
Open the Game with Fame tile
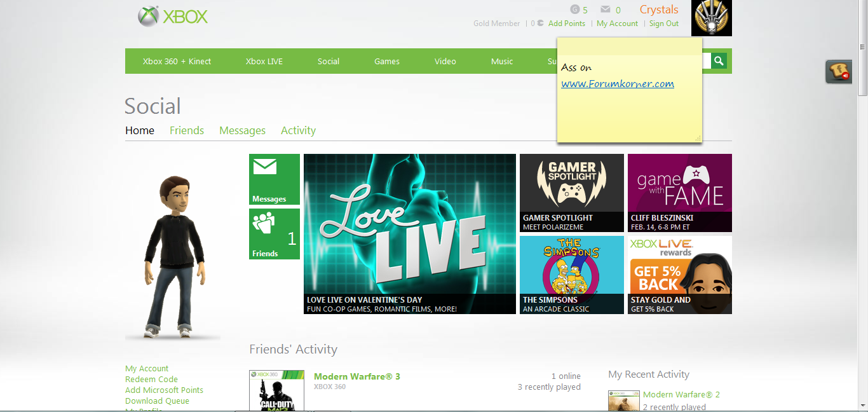pos(680,193)
